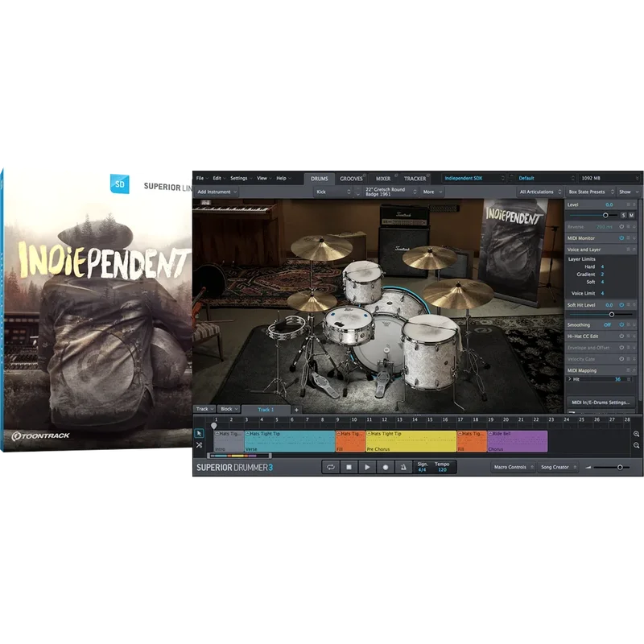Switch to the MIXER tab
644x644 pixels.
[x=383, y=179]
